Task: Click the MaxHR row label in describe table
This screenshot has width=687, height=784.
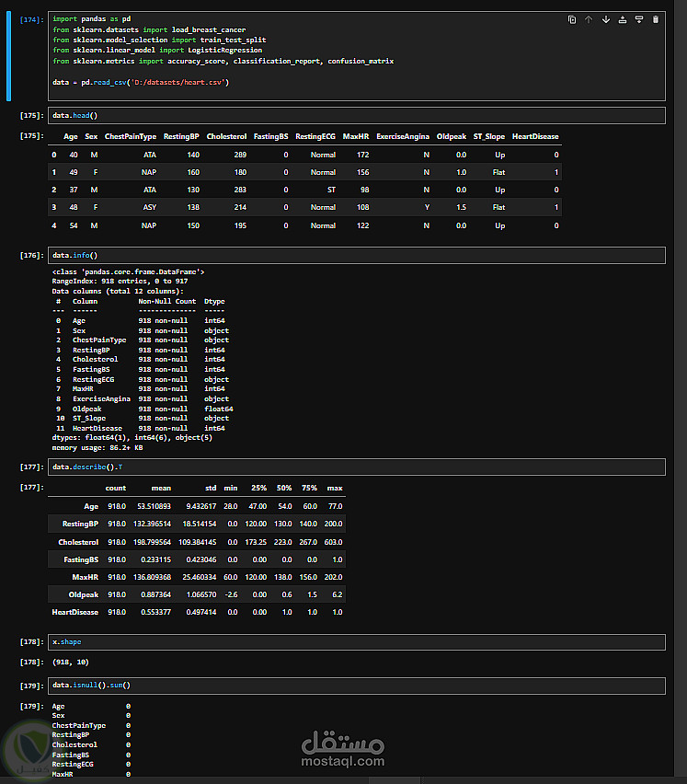Action: point(85,577)
